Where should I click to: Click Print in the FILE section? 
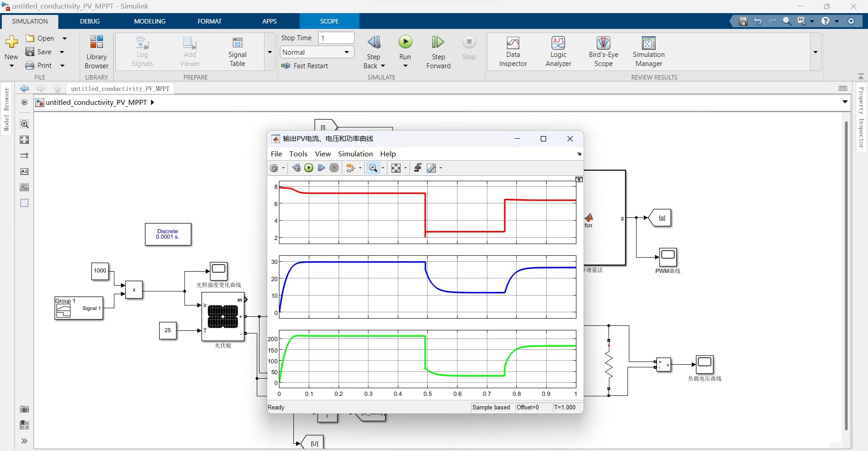[x=39, y=66]
